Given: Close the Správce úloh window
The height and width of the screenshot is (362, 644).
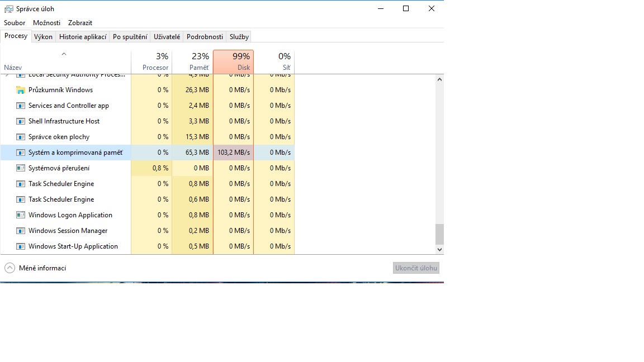Looking at the screenshot, I should click(x=431, y=8).
